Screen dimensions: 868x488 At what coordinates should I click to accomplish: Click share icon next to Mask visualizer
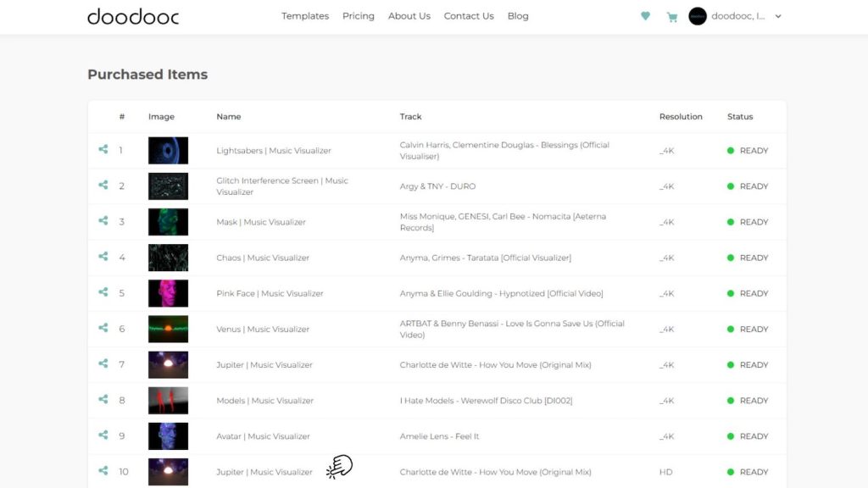(x=103, y=221)
